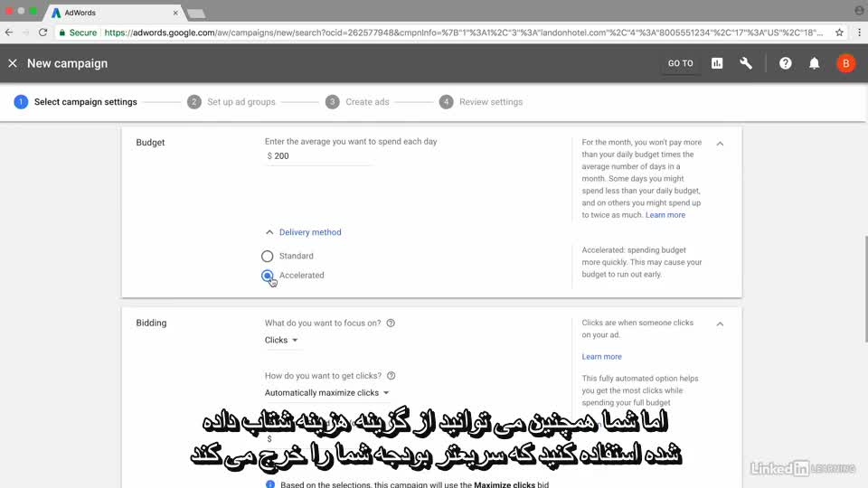Screen dimensions: 868x488
Task: Open the Chrome profile icon
Action: (x=859, y=10)
